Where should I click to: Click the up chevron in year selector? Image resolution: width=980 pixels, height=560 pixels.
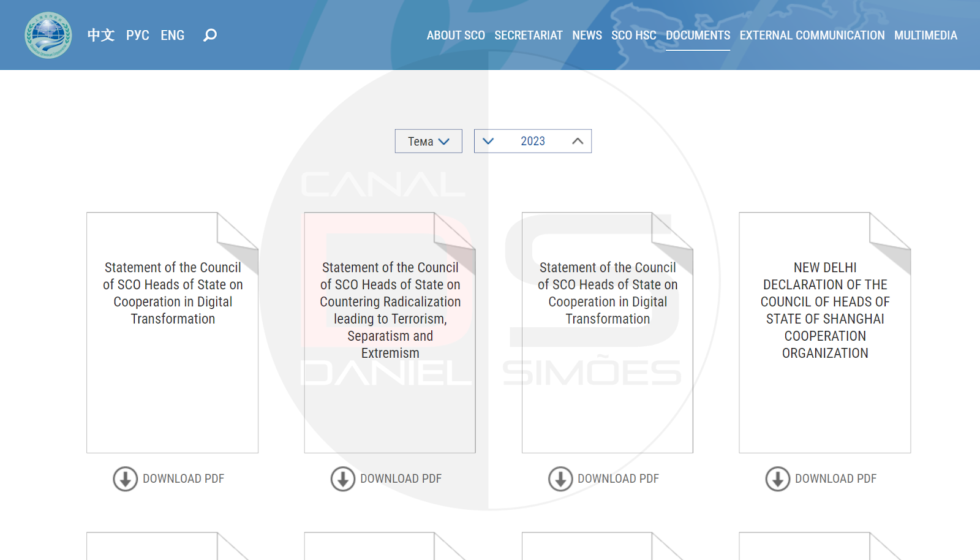tap(578, 142)
